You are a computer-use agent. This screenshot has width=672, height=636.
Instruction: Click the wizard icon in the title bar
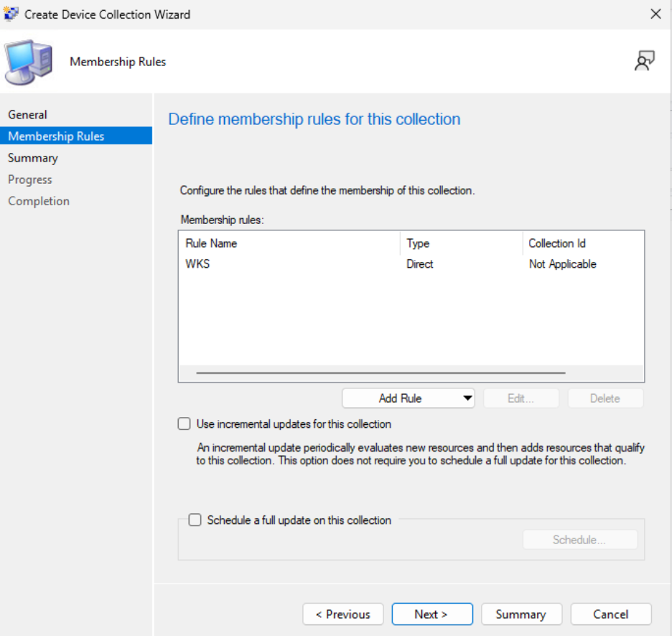[x=11, y=14]
